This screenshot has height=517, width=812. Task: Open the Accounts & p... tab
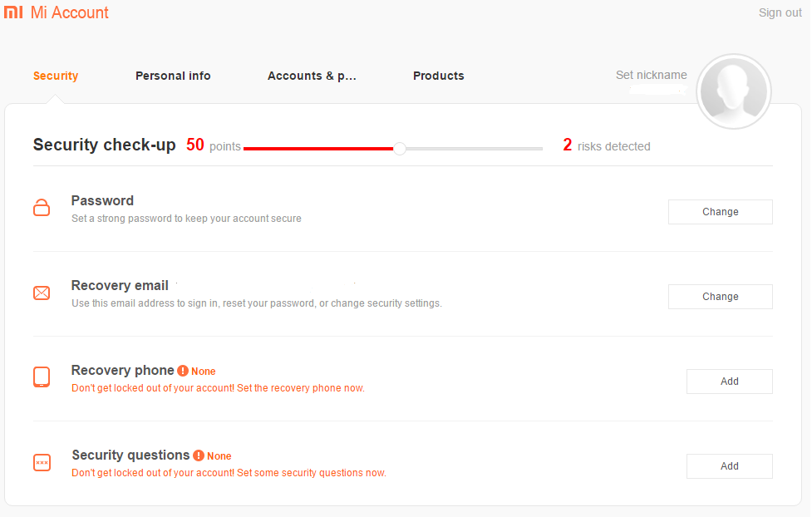tap(312, 76)
